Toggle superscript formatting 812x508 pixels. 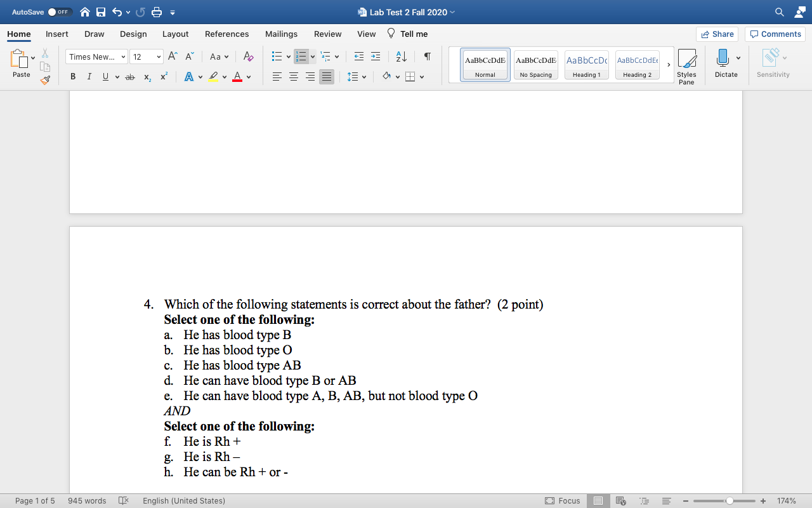pyautogui.click(x=164, y=77)
